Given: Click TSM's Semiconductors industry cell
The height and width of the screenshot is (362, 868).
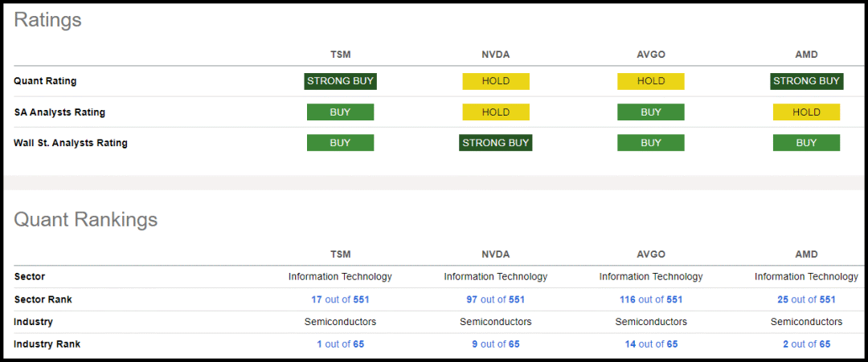Looking at the screenshot, I should pyautogui.click(x=341, y=322).
